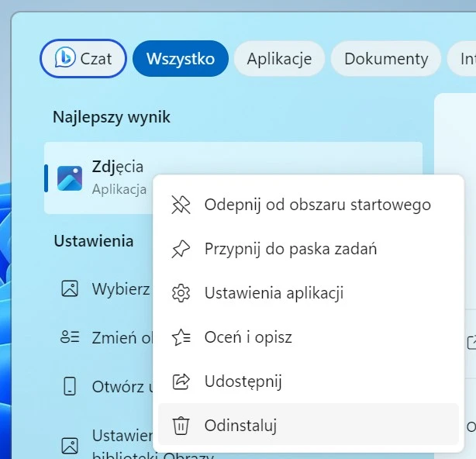
Task: Select the Zdjęcia best result title
Action: click(x=117, y=166)
